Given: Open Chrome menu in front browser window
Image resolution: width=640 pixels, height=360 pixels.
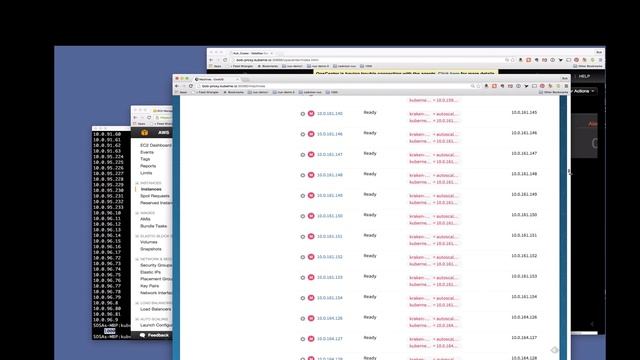Looking at the screenshot, I should click(x=566, y=86).
